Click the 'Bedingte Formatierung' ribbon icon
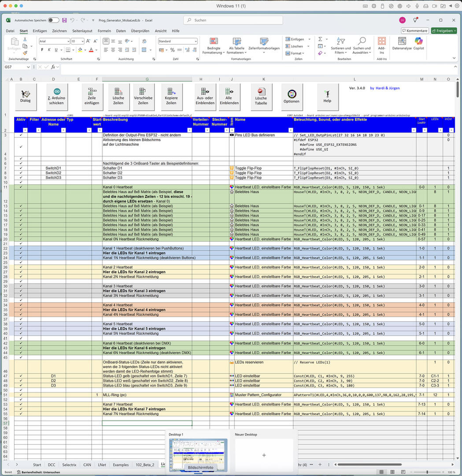The width and height of the screenshot is (462, 476). click(x=214, y=41)
